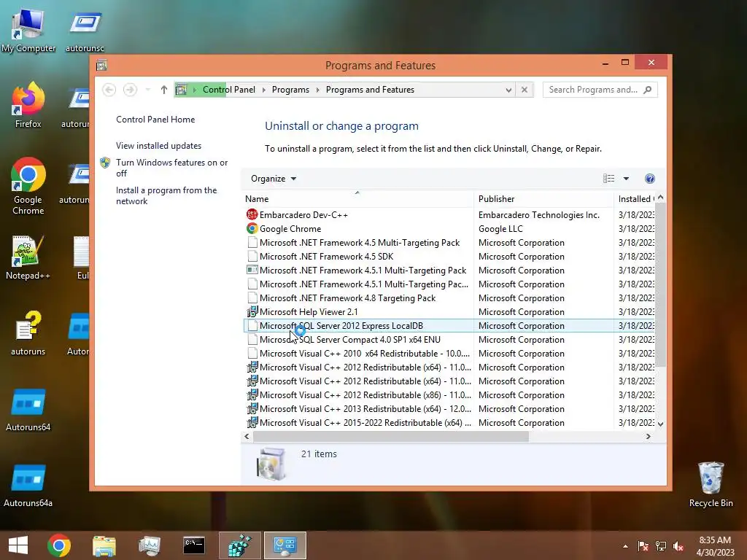Select Microsoft .NET Framework 4.8 Targeting Pack
This screenshot has height=560, width=747.
[449, 298]
